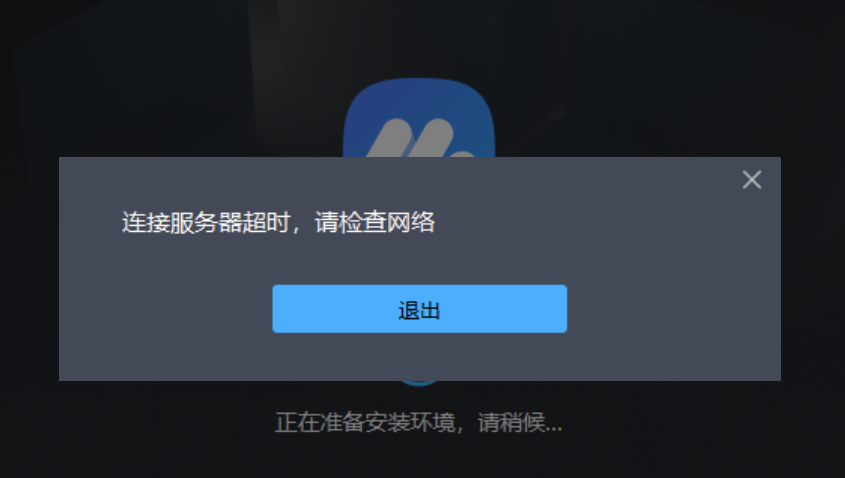Click the blue app logo above the dialog
Viewport: 845px width, 478px height.
tap(419, 118)
